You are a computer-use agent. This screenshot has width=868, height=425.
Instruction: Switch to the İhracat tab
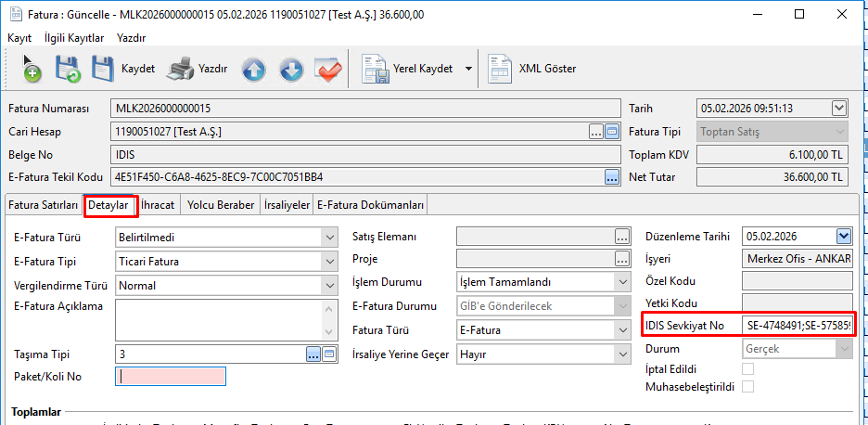[x=160, y=205]
